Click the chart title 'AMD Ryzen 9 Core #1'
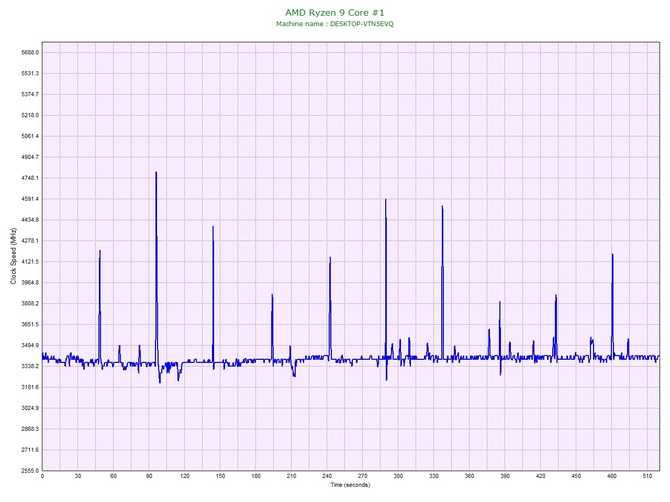670x502 pixels. (335, 12)
